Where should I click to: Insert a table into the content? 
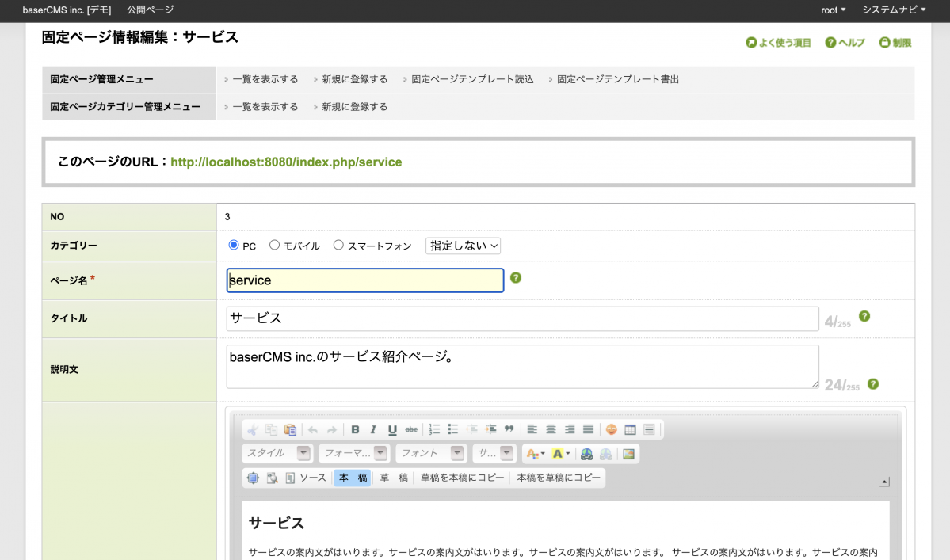point(630,429)
